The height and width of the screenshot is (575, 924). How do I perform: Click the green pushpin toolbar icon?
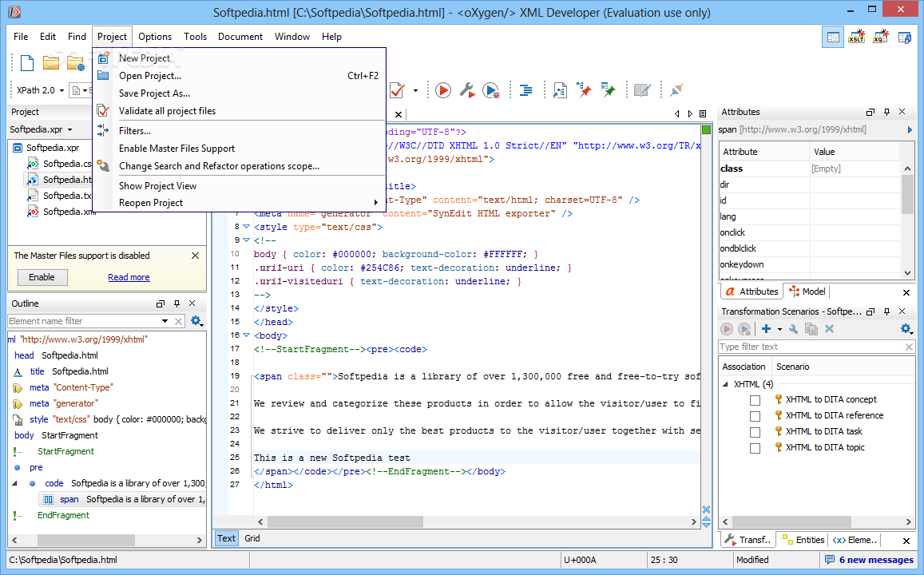[608, 90]
